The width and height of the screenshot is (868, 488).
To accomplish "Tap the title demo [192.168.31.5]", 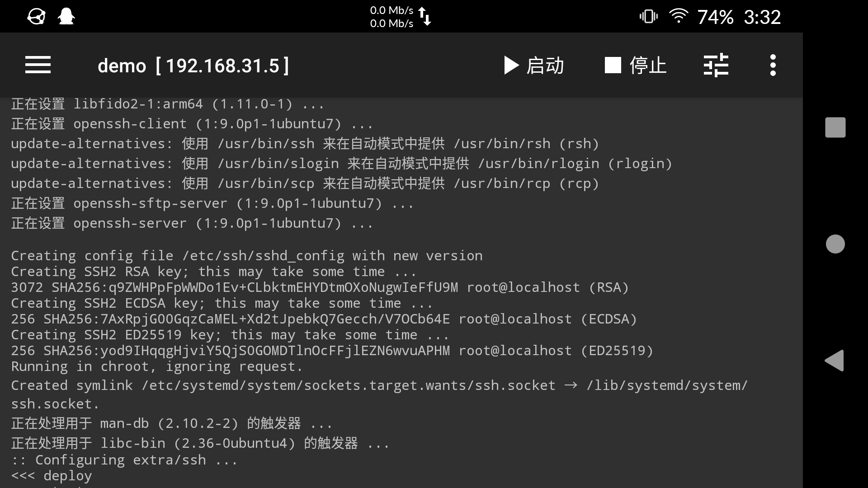I will click(x=193, y=66).
